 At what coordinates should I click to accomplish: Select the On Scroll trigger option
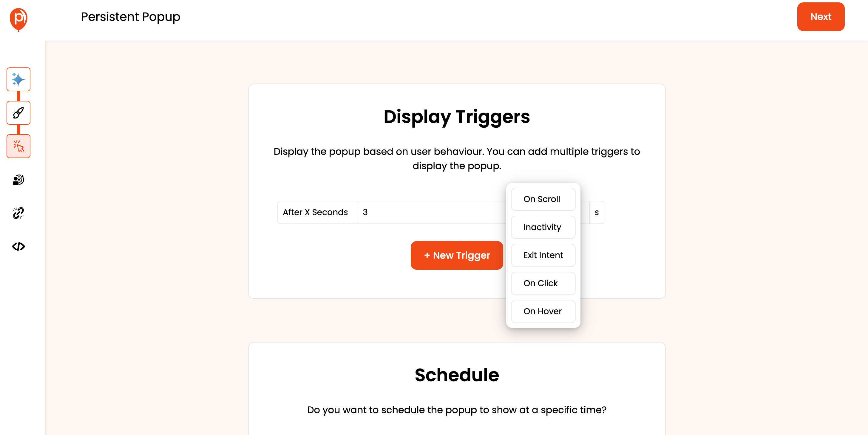(x=542, y=199)
